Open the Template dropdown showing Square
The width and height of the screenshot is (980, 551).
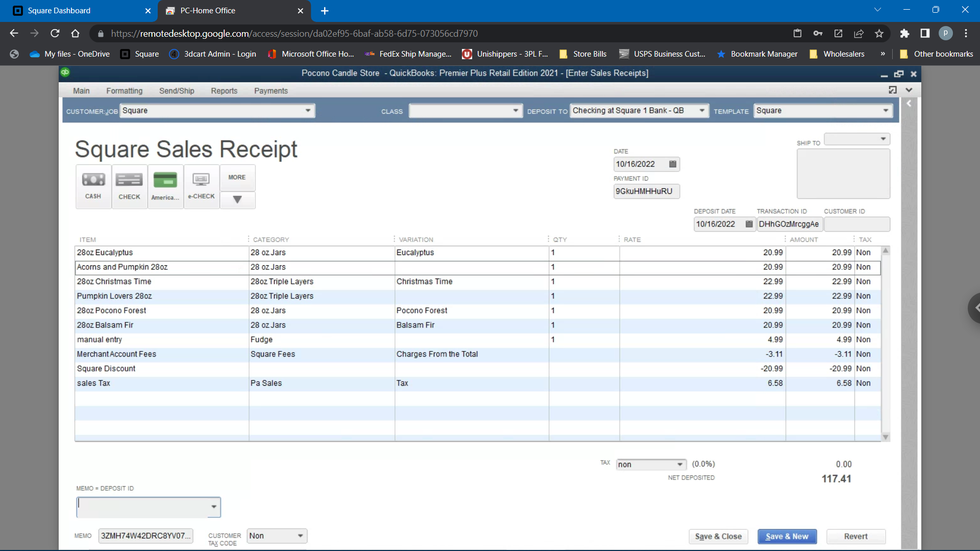(x=886, y=110)
